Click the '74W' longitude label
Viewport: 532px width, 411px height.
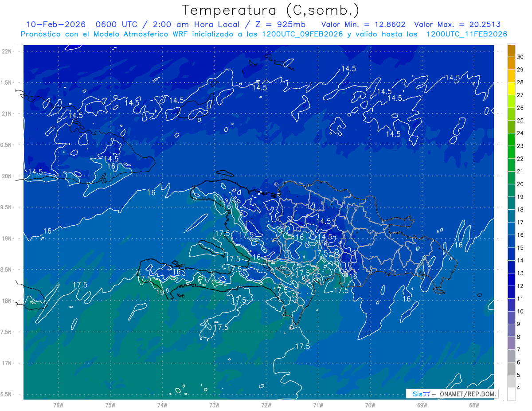point(162,405)
